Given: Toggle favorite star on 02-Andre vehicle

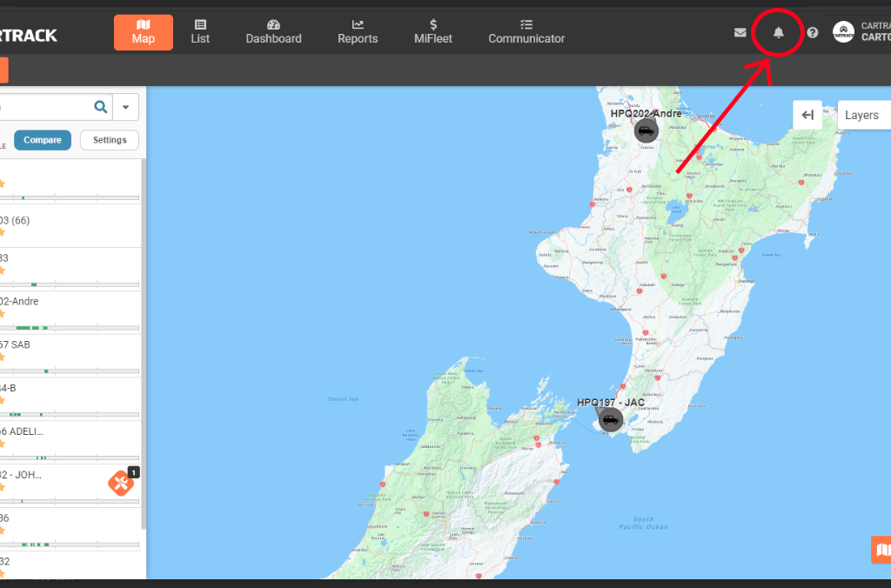Looking at the screenshot, I should (2, 313).
